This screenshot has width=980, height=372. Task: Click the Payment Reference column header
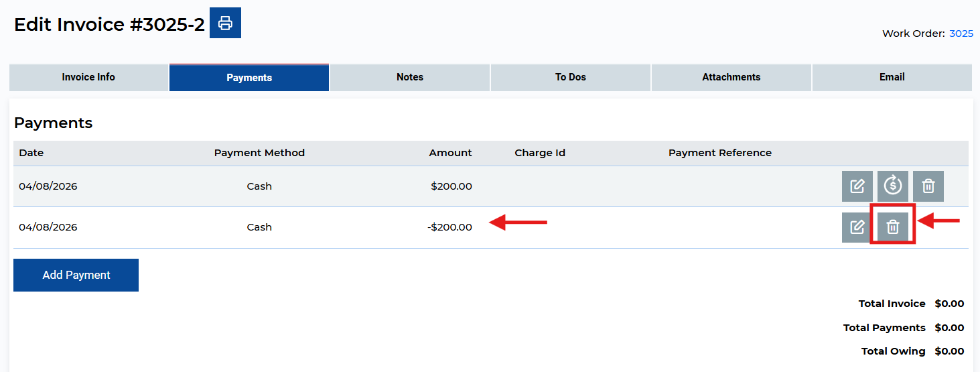720,153
